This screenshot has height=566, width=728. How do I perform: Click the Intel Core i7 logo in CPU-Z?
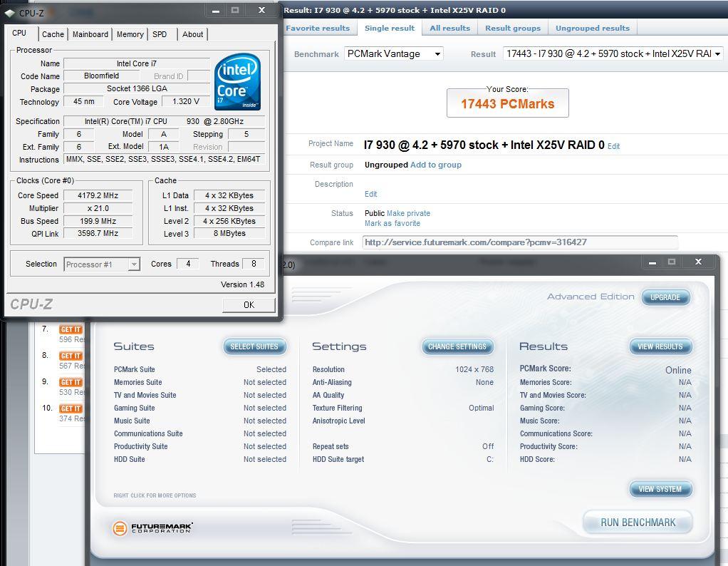coord(238,82)
